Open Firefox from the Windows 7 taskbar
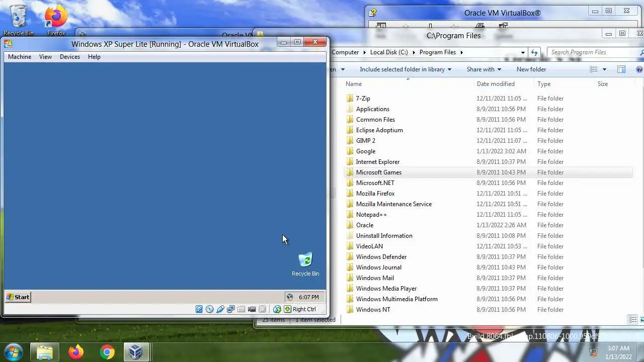 [x=76, y=352]
